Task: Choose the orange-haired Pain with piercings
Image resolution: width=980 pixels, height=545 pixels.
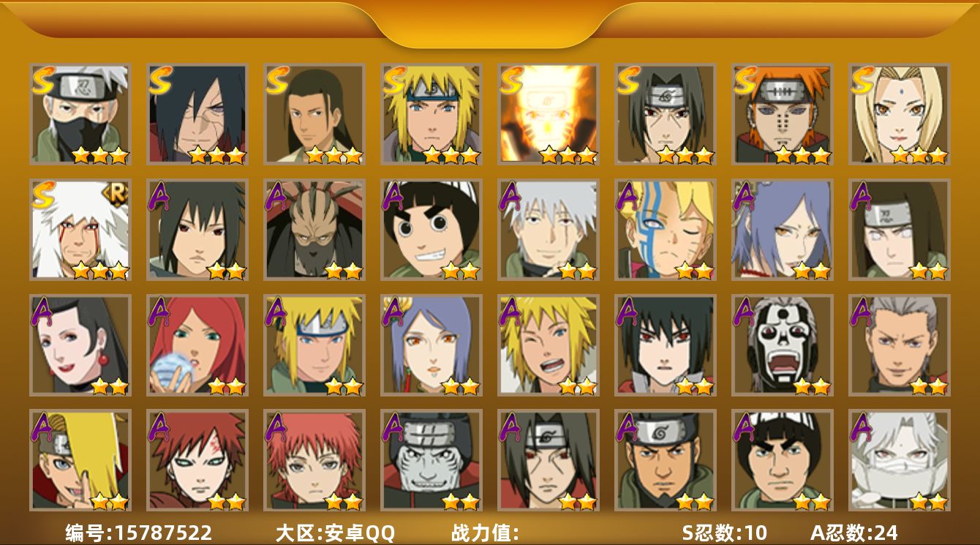Action: coord(783,114)
